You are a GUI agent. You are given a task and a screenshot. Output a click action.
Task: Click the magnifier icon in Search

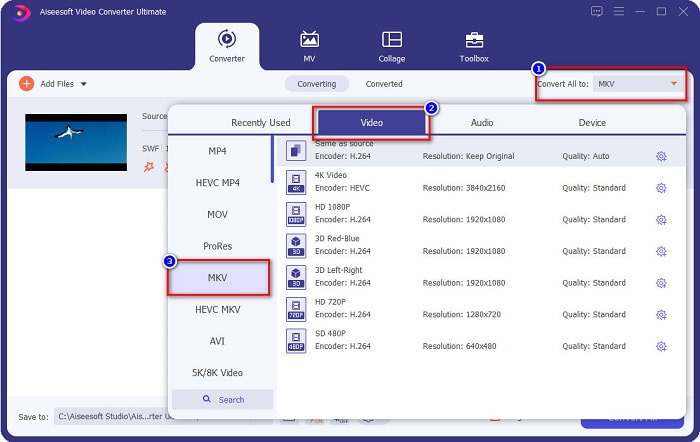206,399
